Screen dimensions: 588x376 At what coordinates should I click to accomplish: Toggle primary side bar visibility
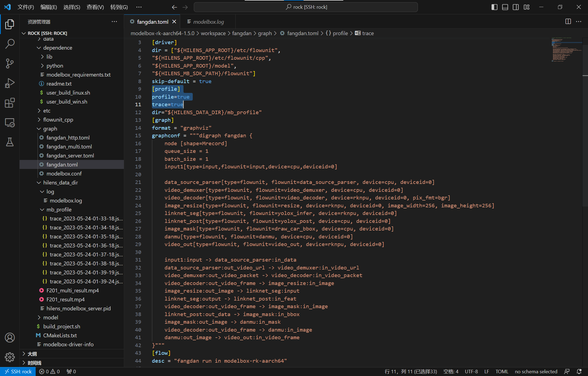[x=494, y=7]
